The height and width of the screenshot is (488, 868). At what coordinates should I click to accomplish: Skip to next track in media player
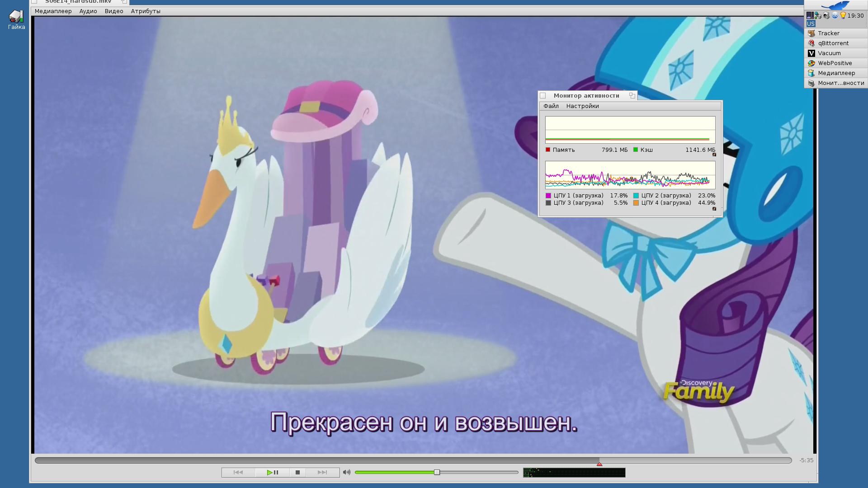[x=322, y=472]
